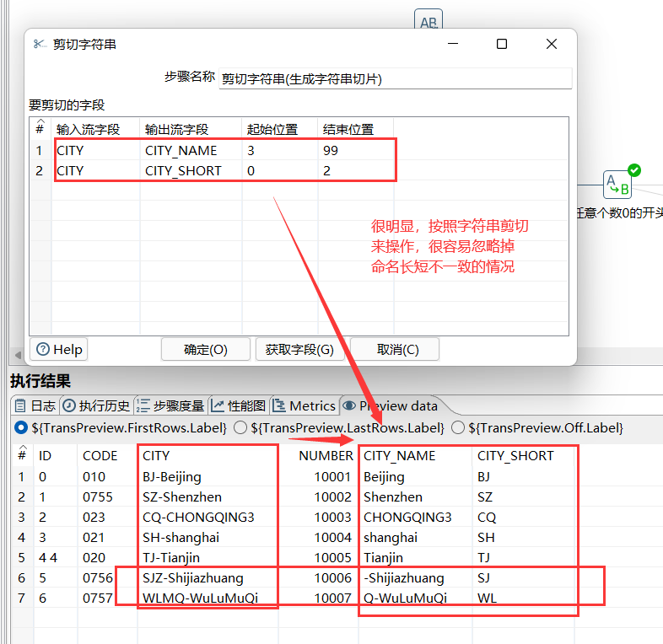Select the WLMQ-WuLuMuQi cell
This screenshot has width=663, height=644.
click(x=208, y=598)
